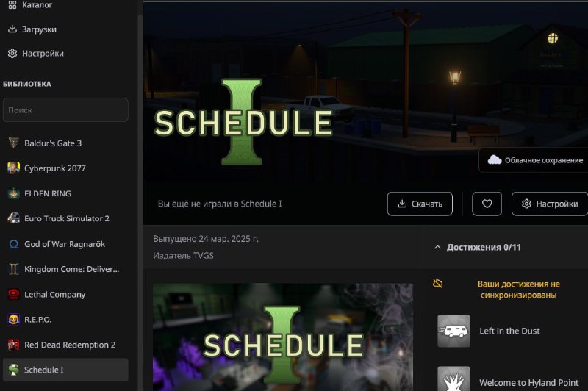The width and height of the screenshot is (588, 391).
Task: Click the Облачное сохранение cloud save button
Action: click(x=534, y=160)
